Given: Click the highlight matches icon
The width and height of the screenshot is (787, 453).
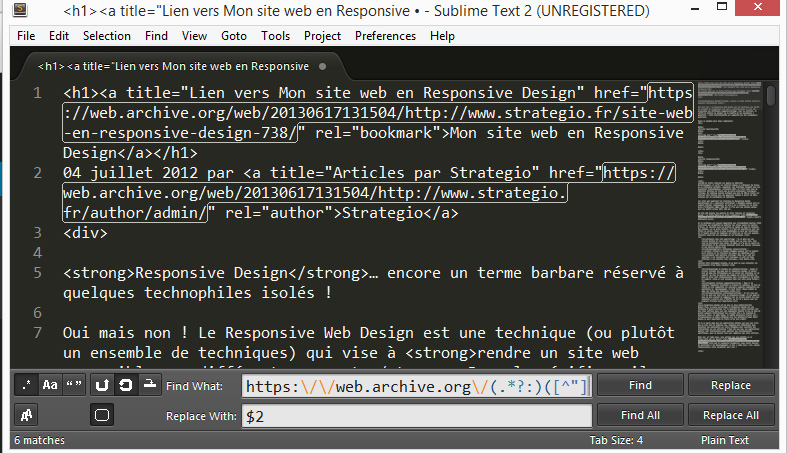Looking at the screenshot, I should [102, 414].
